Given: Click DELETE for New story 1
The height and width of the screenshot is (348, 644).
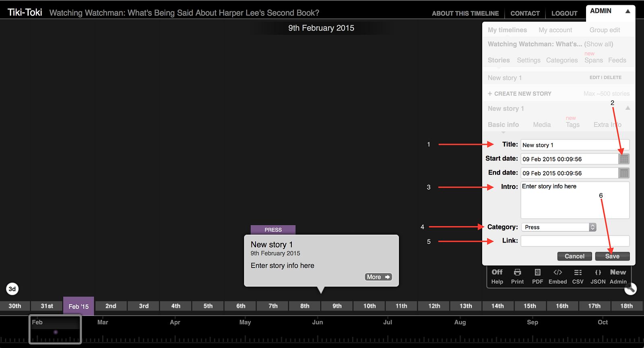Looking at the screenshot, I should 613,77.
